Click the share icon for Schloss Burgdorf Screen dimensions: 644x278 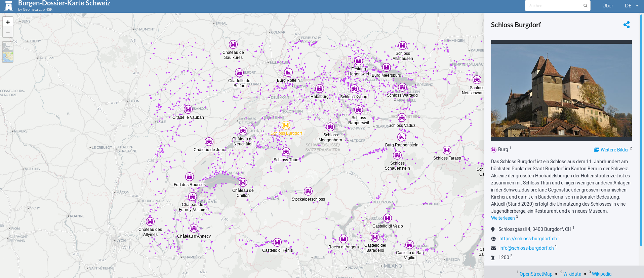(627, 25)
